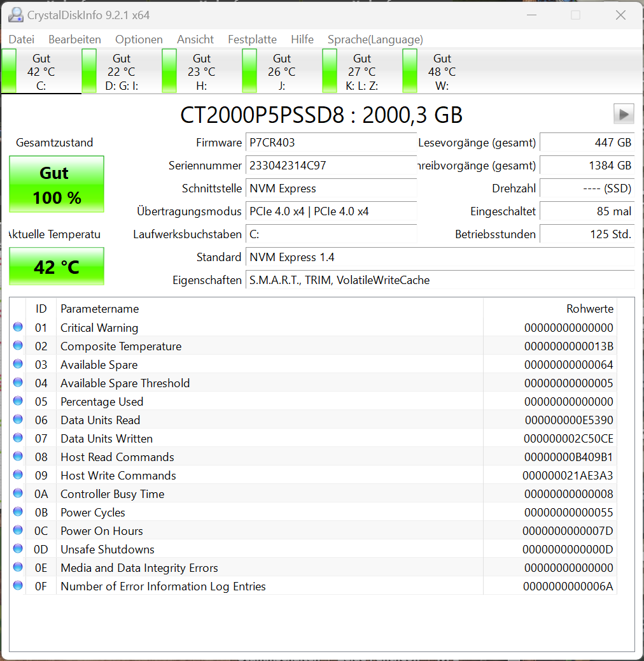Click the Eigenschaften field with S.M.A.R.T., TRIM
Viewport: 644px width, 661px height.
440,280
